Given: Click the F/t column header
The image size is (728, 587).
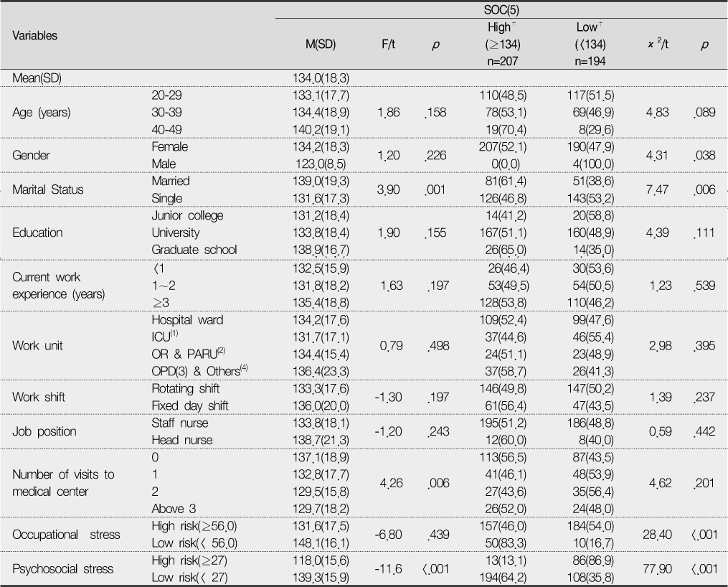Looking at the screenshot, I should 388,44.
